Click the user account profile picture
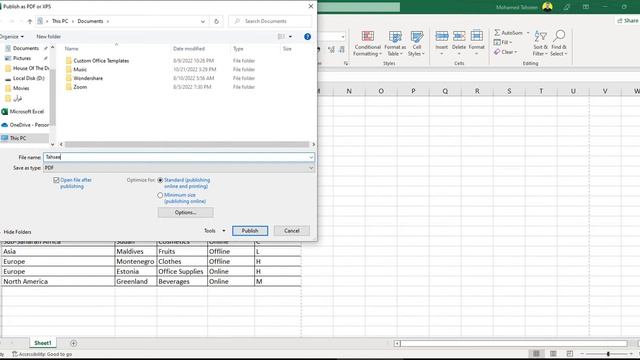This screenshot has height=360, width=640. (x=547, y=7)
